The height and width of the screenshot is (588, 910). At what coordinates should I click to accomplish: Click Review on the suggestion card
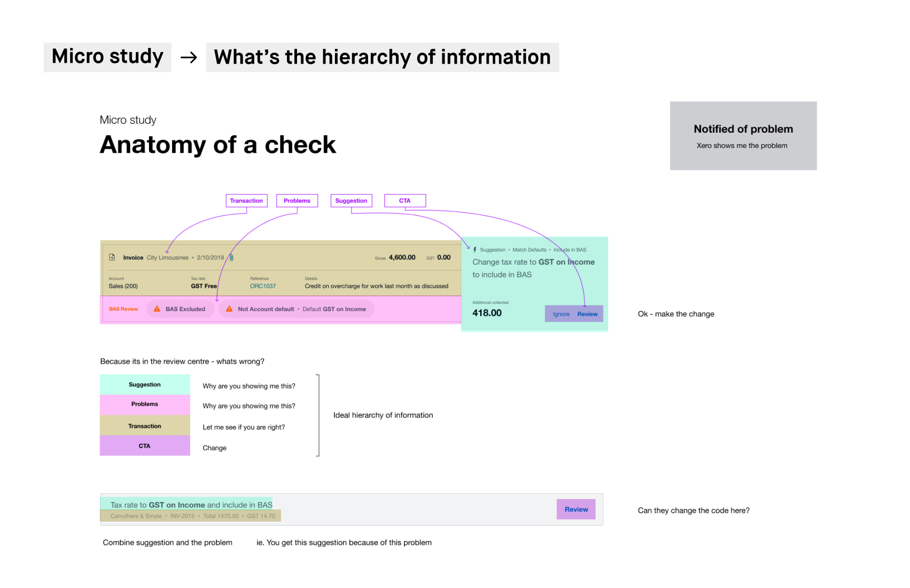coord(587,313)
